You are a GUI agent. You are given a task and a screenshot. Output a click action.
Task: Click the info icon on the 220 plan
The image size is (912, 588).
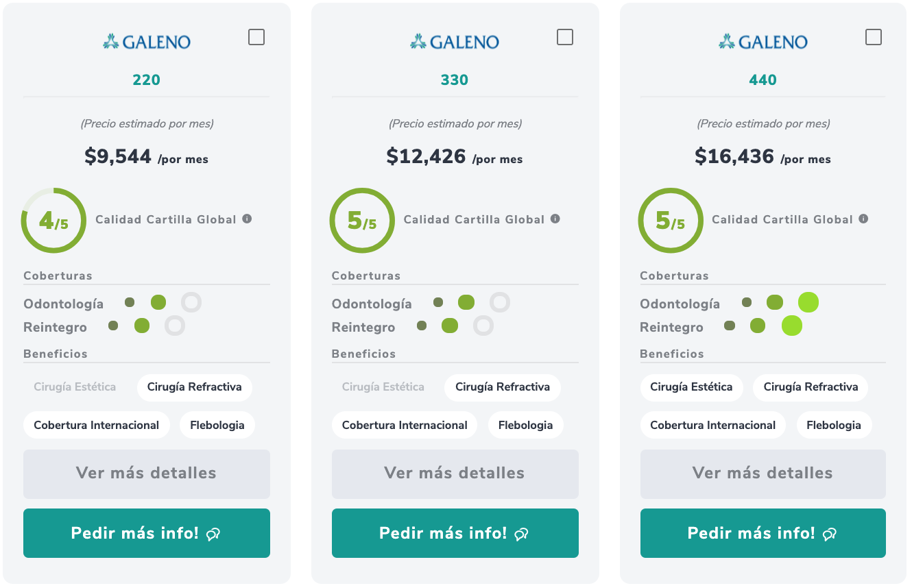tap(247, 219)
